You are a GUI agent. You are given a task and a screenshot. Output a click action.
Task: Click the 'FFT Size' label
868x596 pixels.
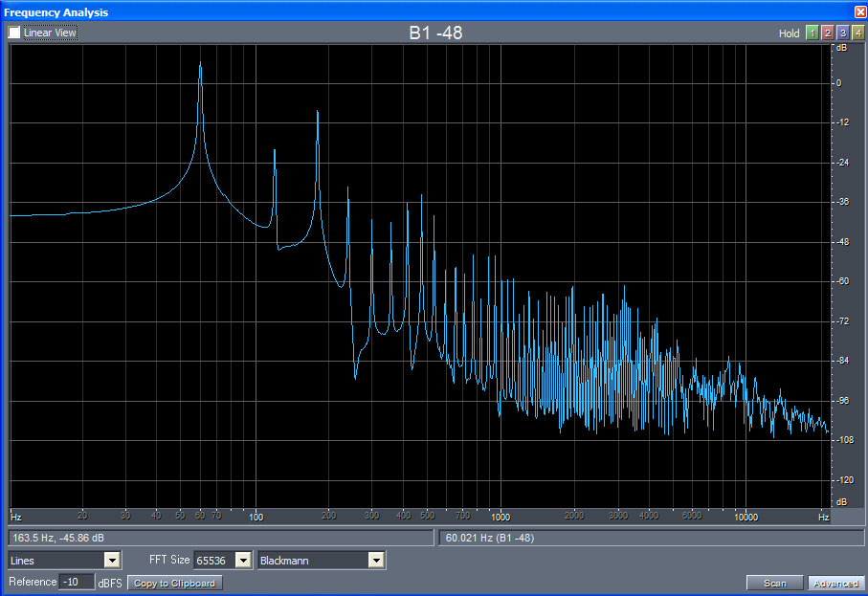(169, 560)
